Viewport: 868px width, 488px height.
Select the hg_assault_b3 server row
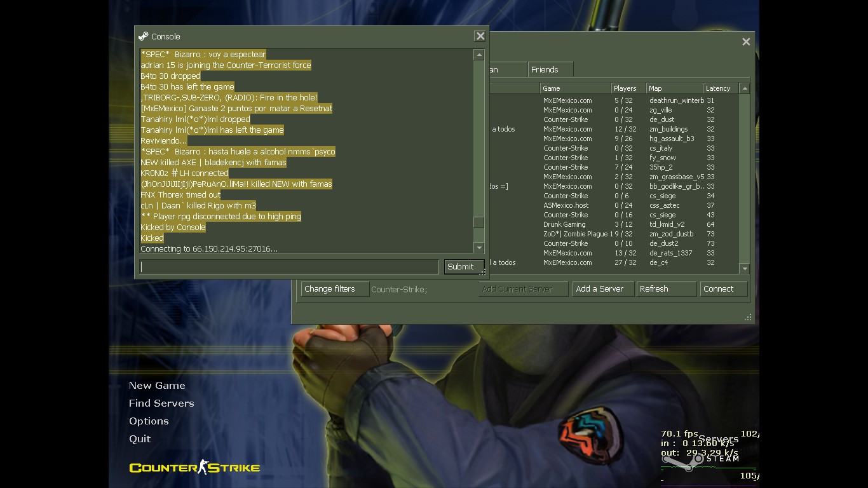[x=614, y=139]
